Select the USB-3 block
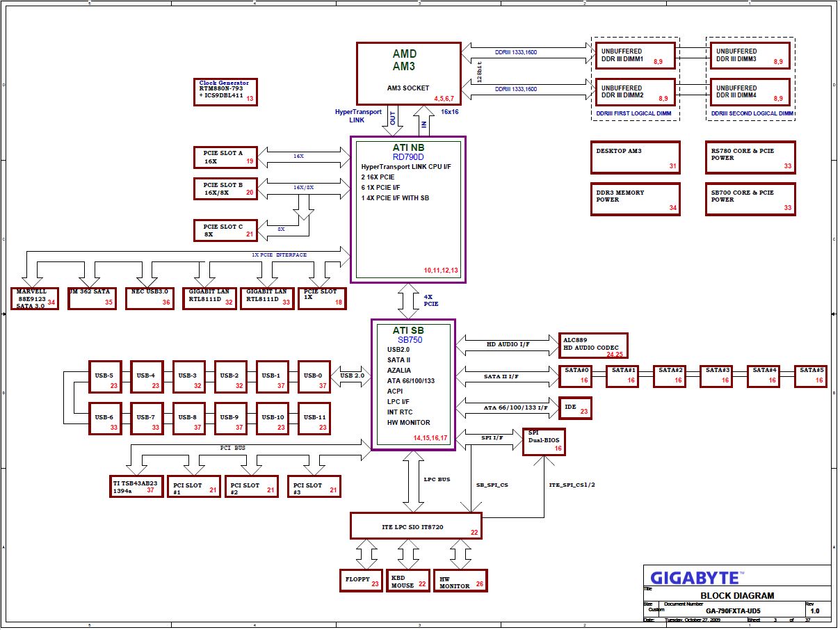The width and height of the screenshot is (840, 630). point(189,378)
